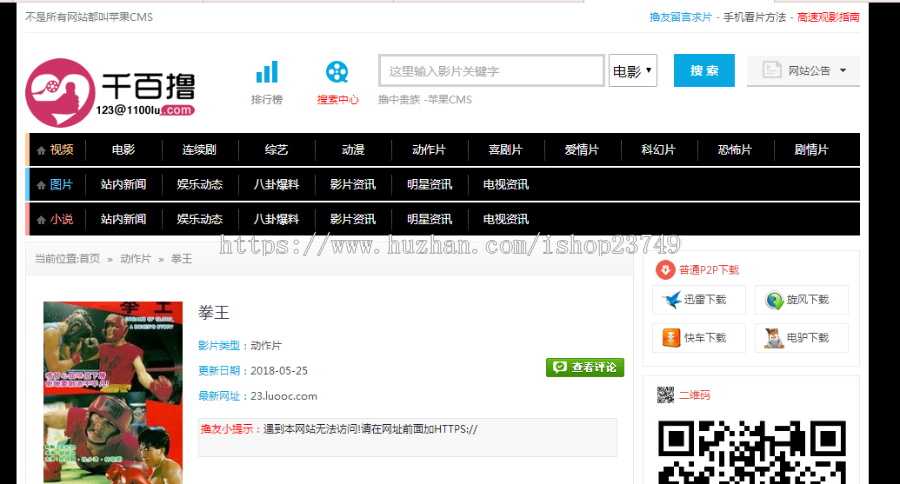Click the 快车下载 download icon
This screenshot has height=484, width=900.
(667, 338)
